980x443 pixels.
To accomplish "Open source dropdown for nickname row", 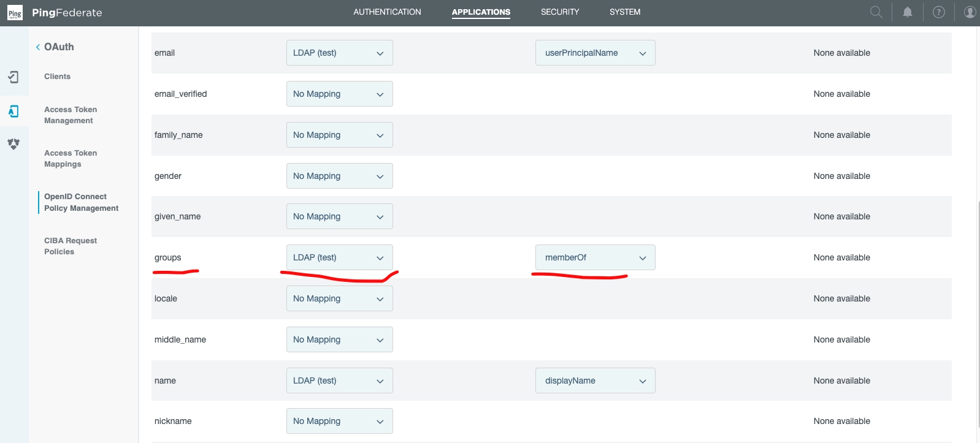I will click(x=339, y=421).
